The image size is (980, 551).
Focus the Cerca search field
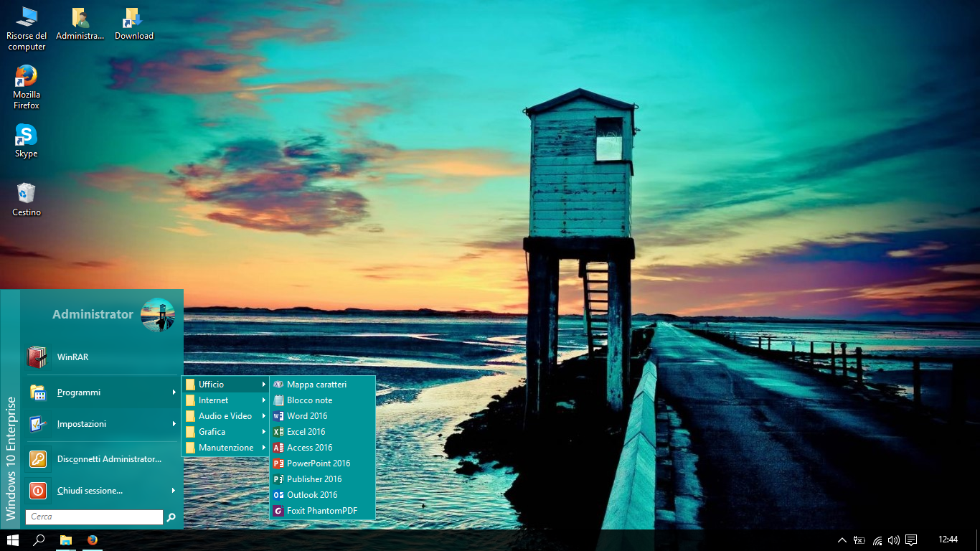(x=94, y=517)
